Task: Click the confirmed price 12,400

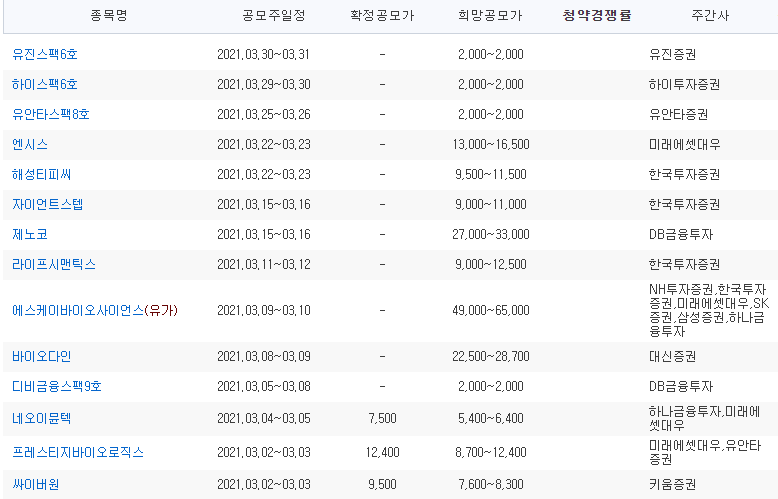Action: [x=382, y=452]
